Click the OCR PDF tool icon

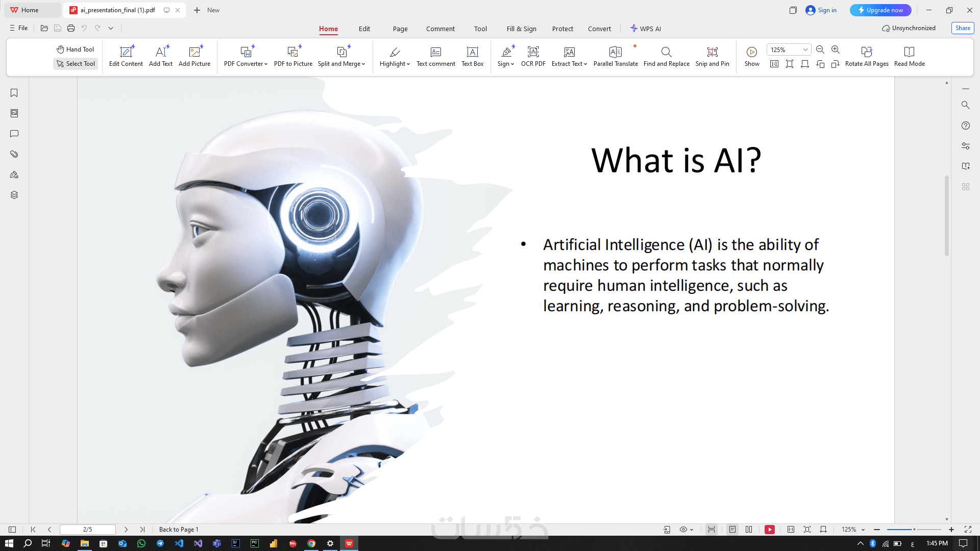pos(533,52)
